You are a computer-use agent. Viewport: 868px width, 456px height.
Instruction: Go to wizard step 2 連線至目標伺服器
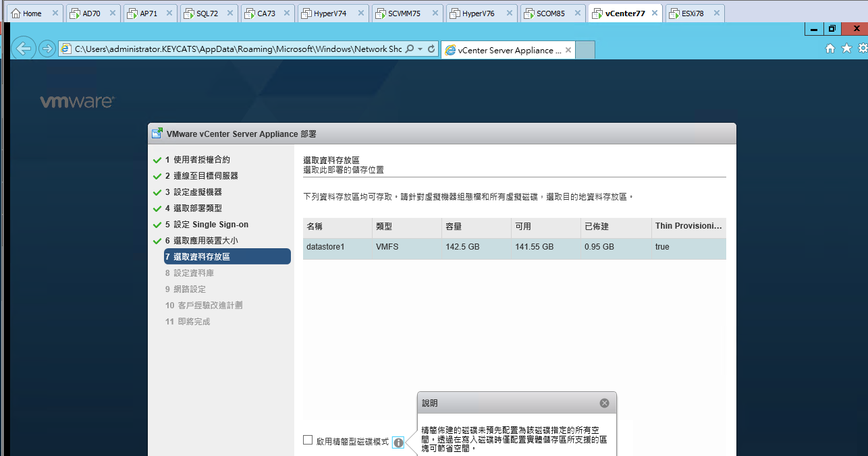201,176
